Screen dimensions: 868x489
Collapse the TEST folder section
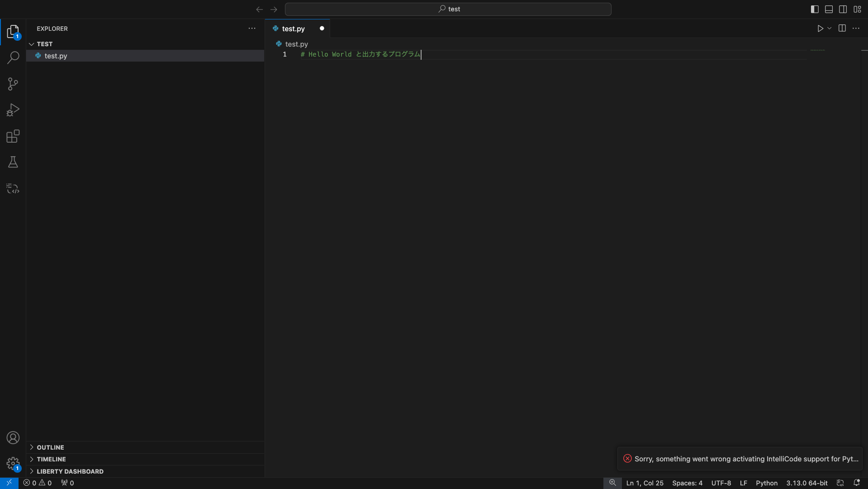click(x=145, y=44)
